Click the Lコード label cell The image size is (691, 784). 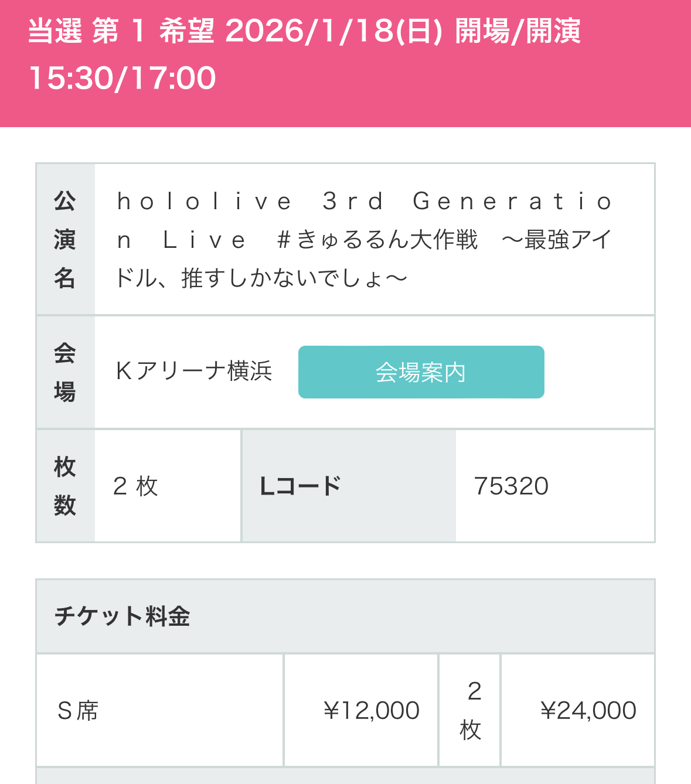(x=300, y=486)
